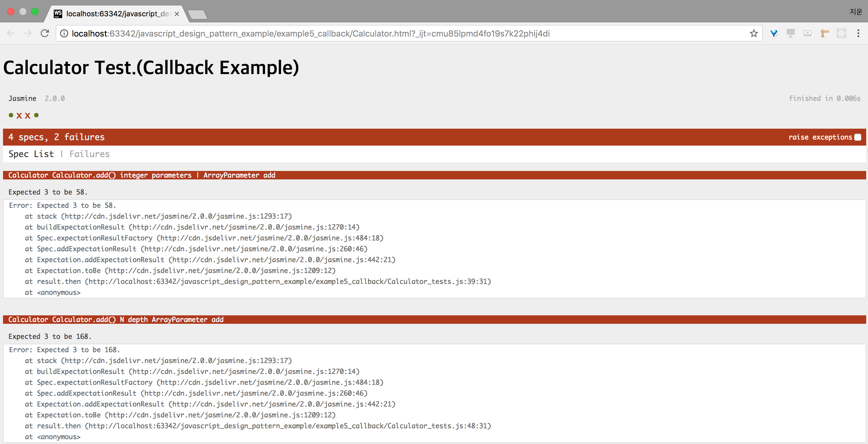Click the Calculator_tests.js:48:31 stack trace line
The image size is (868, 444).
(258, 426)
